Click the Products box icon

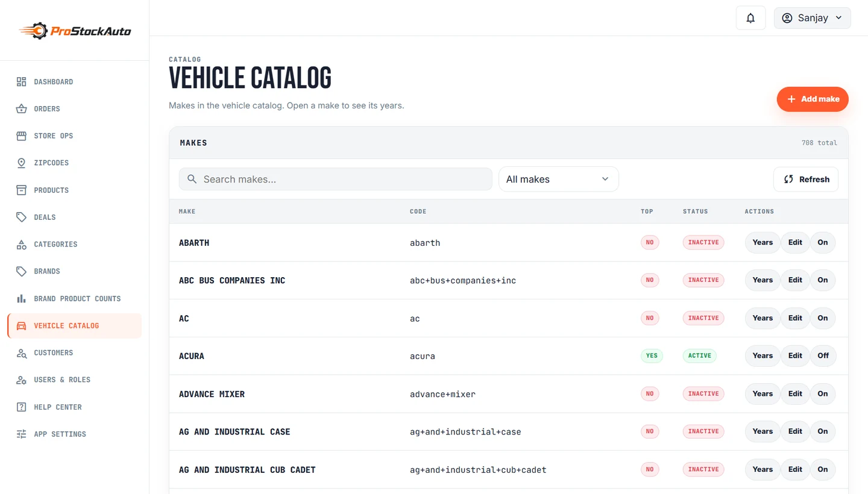pyautogui.click(x=22, y=190)
